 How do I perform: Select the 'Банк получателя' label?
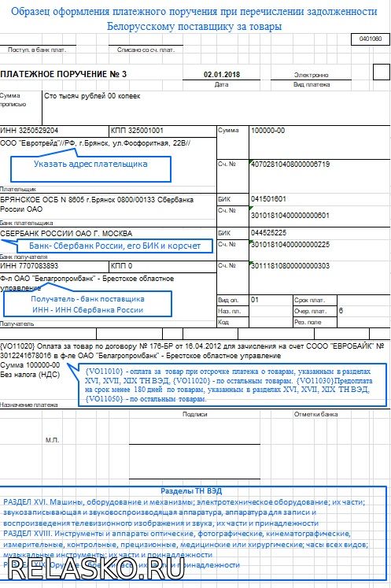tap(24, 257)
